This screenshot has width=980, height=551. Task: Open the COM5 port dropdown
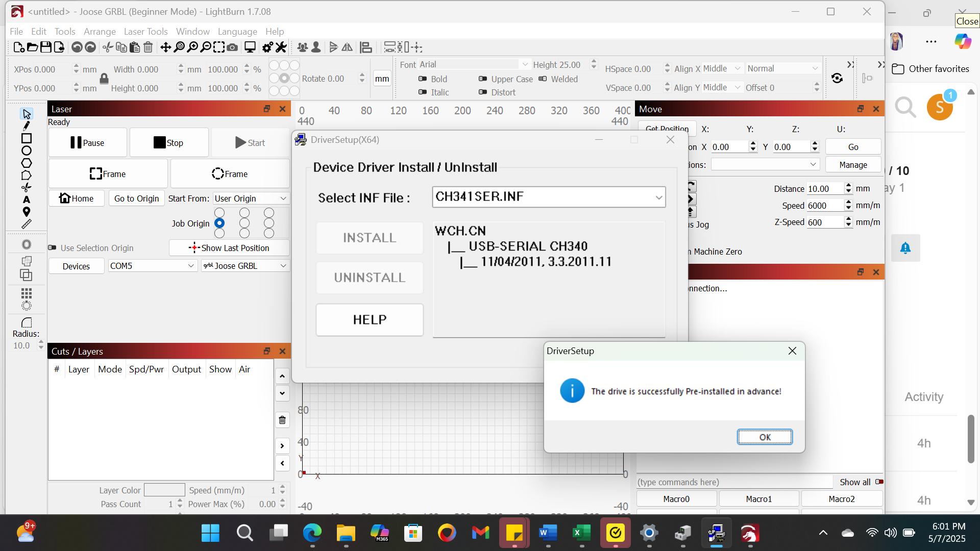(x=153, y=265)
